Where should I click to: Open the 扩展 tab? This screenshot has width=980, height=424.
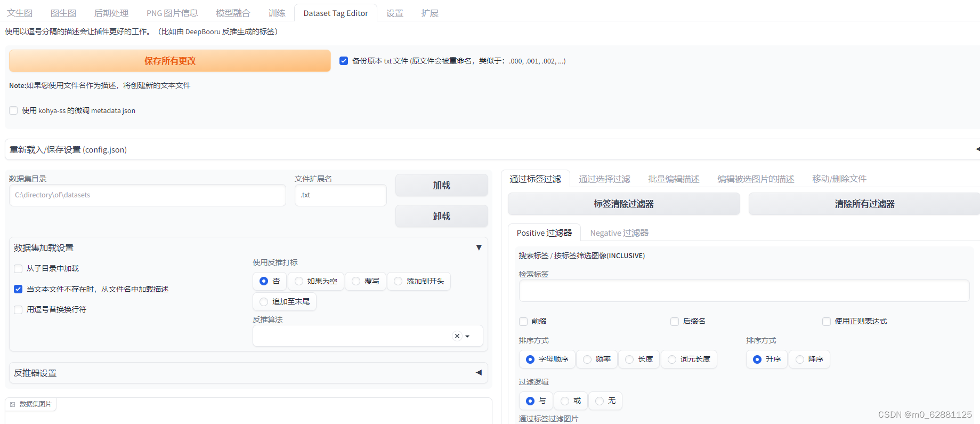click(430, 13)
